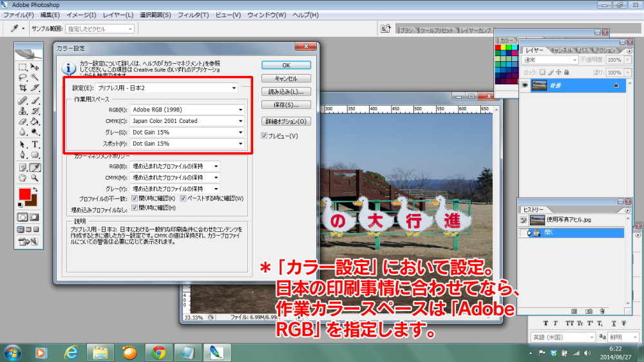Switch to the チャンネル tab
The width and height of the screenshot is (644, 362).
[561, 50]
